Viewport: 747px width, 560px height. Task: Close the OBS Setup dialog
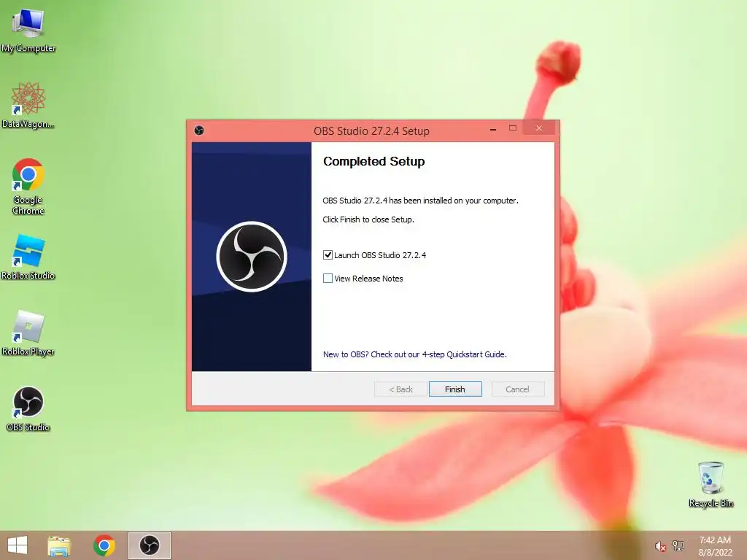539,128
